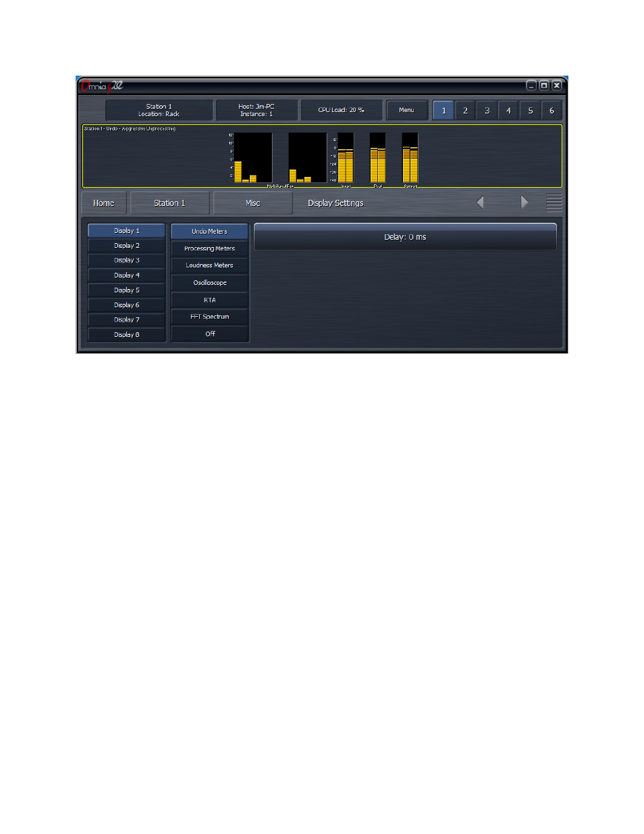Click the Undo meters display area
Viewport: 644px width, 834px height.
[322, 156]
